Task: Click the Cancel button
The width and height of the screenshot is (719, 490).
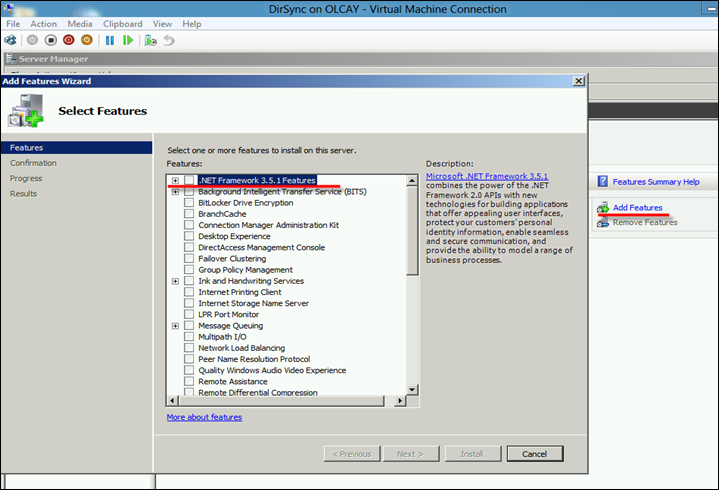Action: coord(535,454)
